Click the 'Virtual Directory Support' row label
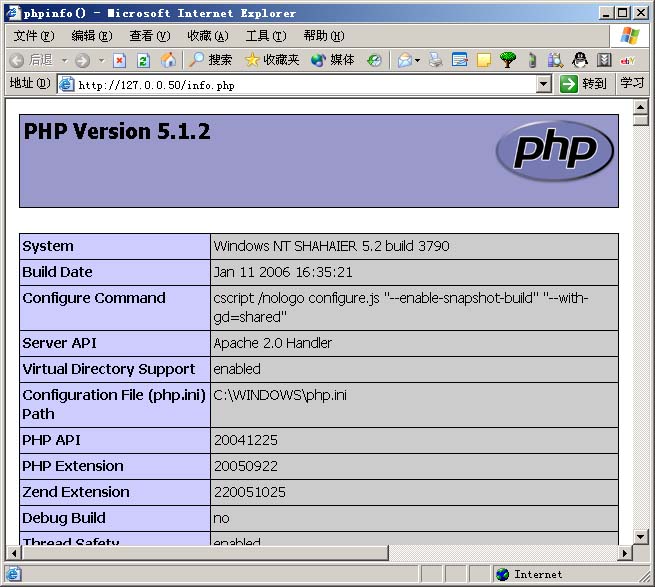 coord(109,369)
